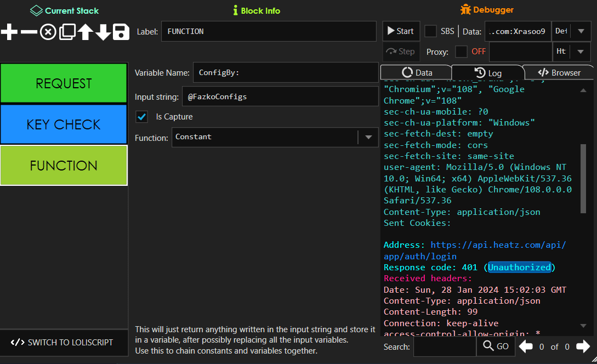
Task: Enable SBS debugging mode
Action: pyautogui.click(x=430, y=31)
